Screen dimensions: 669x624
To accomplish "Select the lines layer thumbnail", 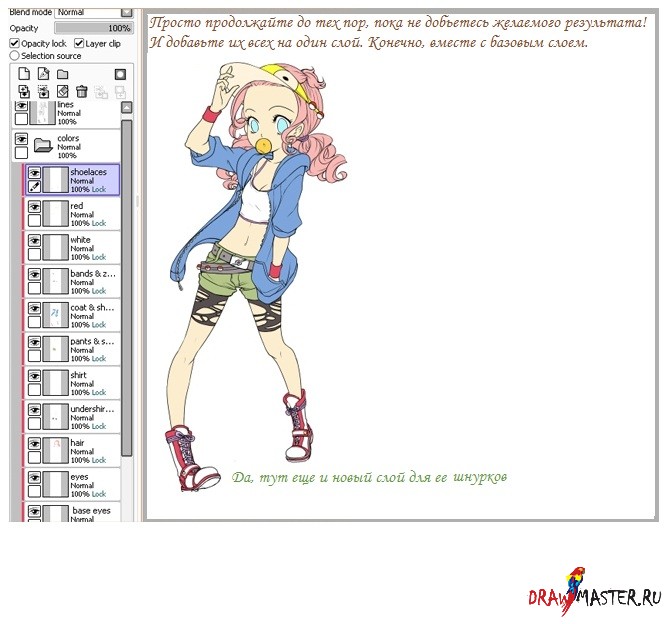I will tap(43, 113).
